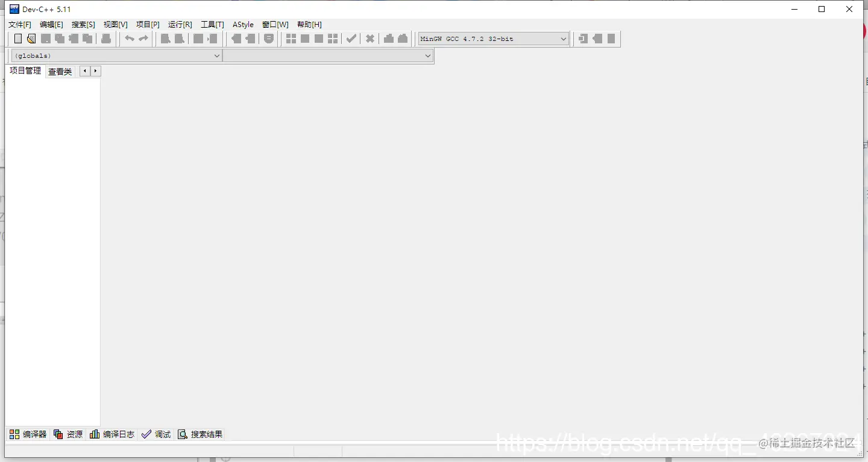This screenshot has height=462, width=868.
Task: Create a new source file from the toolbar
Action: 18,39
